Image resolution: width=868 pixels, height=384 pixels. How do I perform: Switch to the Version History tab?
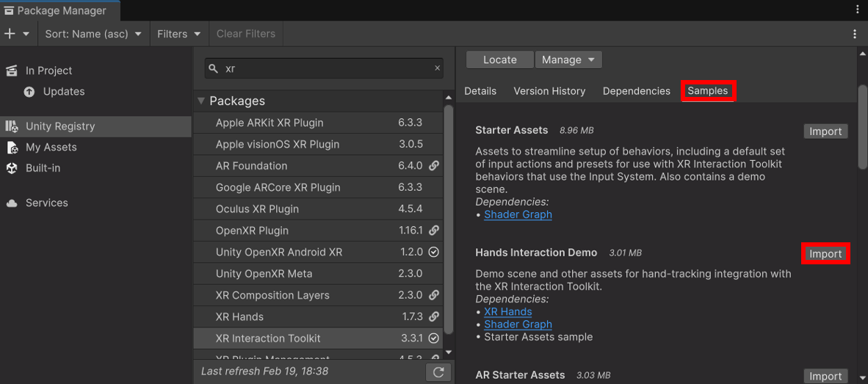pyautogui.click(x=549, y=91)
